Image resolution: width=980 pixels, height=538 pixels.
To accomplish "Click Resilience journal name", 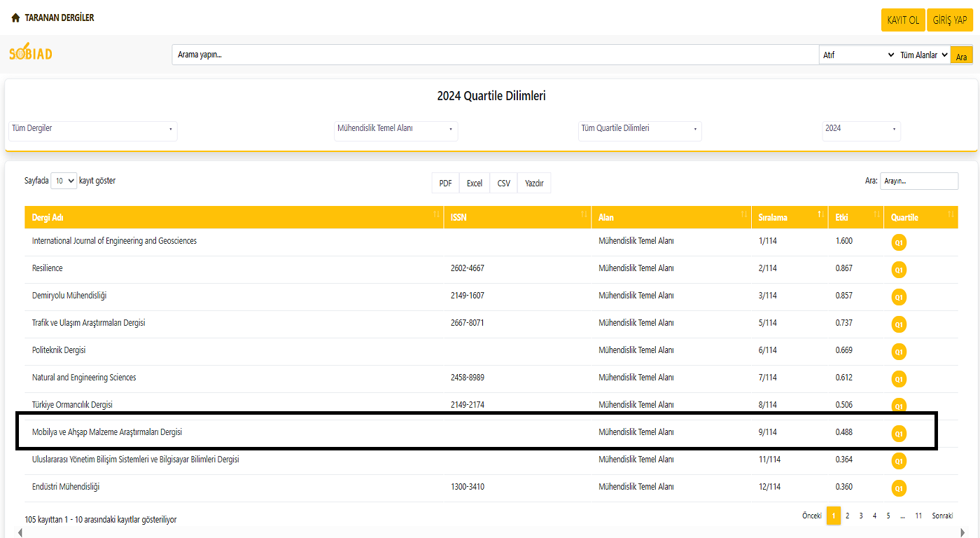I will 47,268.
